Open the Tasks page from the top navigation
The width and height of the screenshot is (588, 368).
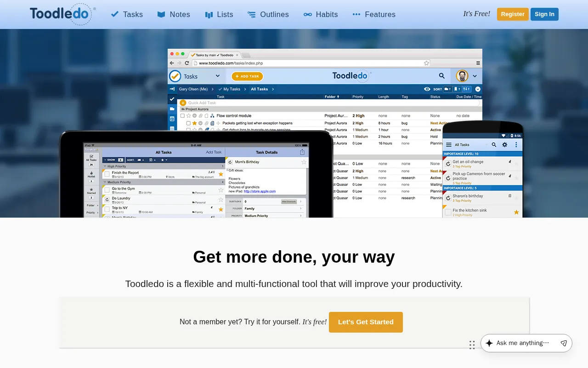pos(127,14)
